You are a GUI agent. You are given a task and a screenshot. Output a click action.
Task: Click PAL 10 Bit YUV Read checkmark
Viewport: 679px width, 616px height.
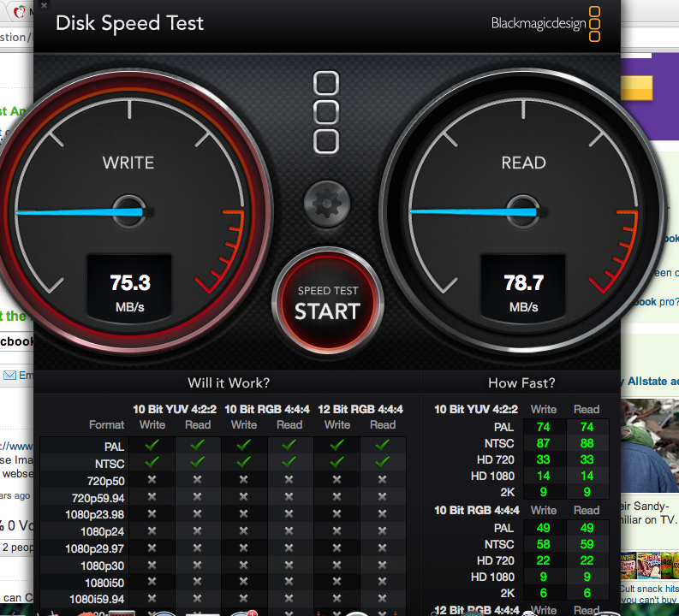[198, 445]
